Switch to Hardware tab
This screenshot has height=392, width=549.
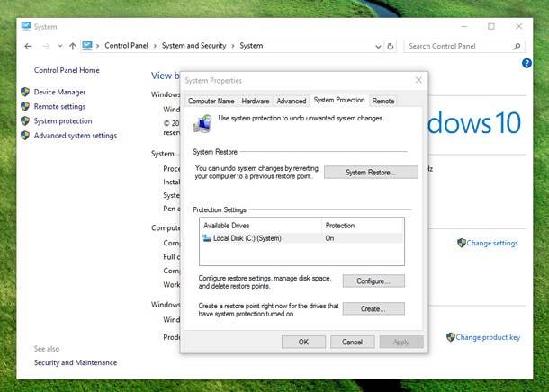tap(256, 101)
